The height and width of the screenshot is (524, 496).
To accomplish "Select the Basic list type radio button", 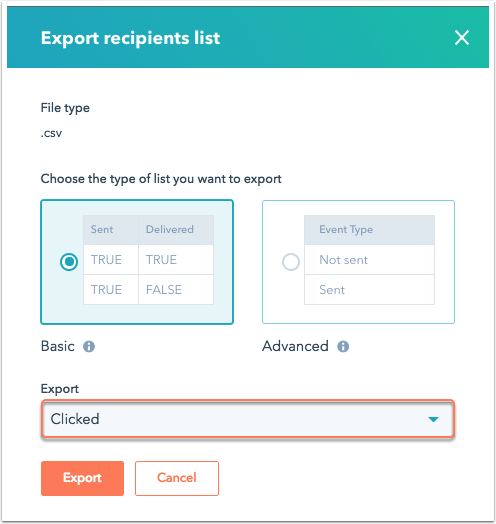I will [x=69, y=262].
